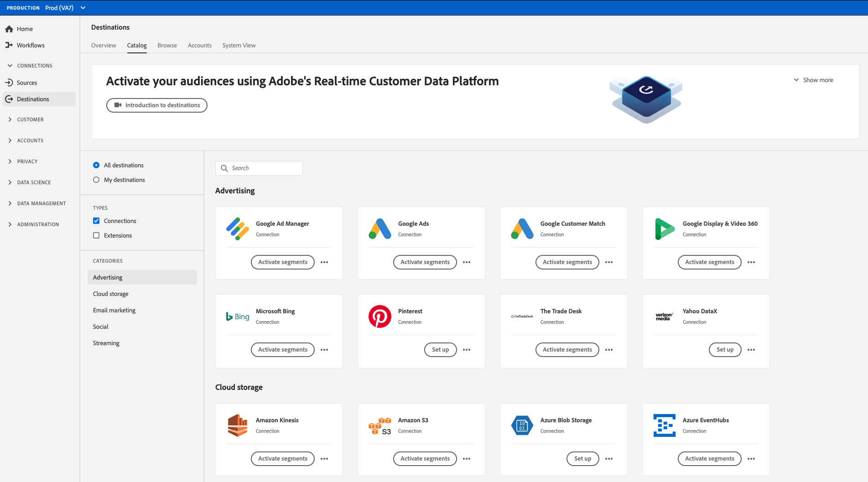Open more options for Google Display & Video 360

coord(751,262)
